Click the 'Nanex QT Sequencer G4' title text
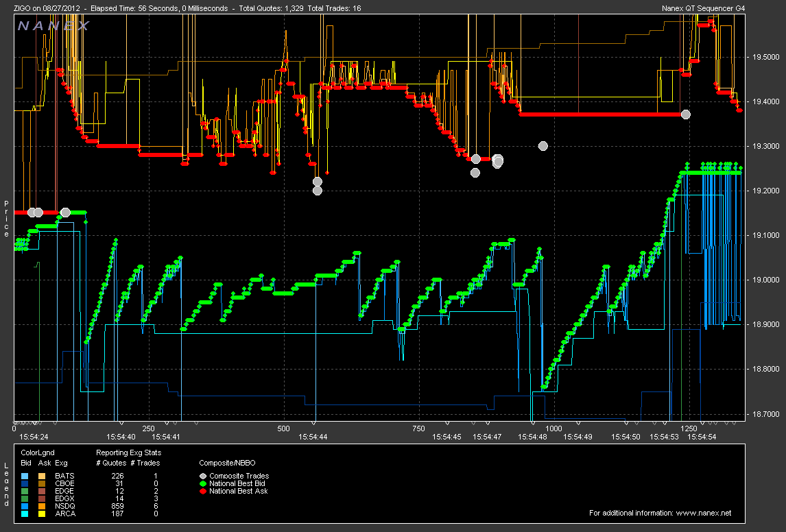Image resolution: width=786 pixels, height=532 pixels. pyautogui.click(x=703, y=8)
